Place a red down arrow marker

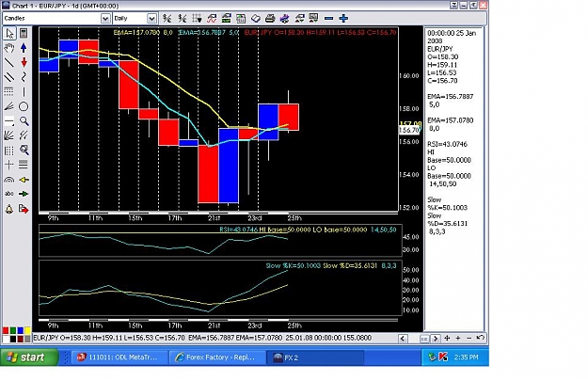24,62
